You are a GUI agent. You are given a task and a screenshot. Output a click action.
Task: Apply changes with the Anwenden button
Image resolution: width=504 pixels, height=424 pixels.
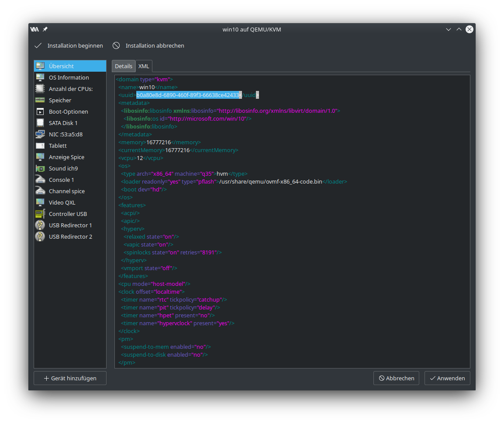(x=447, y=378)
